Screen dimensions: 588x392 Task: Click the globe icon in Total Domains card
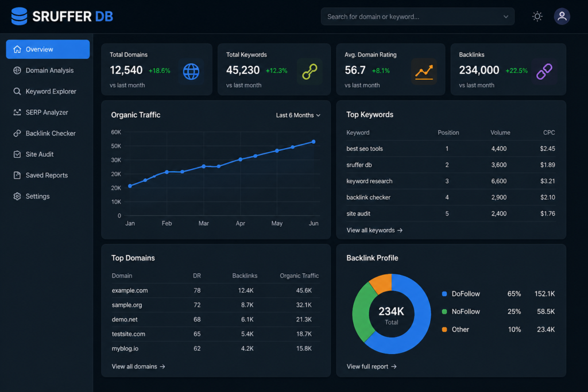tap(191, 72)
